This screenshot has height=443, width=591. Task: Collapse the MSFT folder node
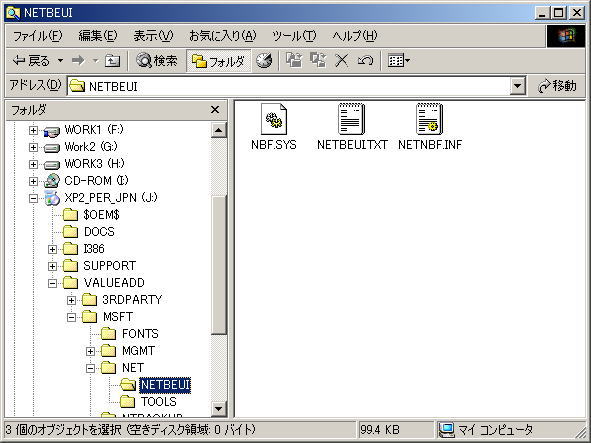pos(71,317)
